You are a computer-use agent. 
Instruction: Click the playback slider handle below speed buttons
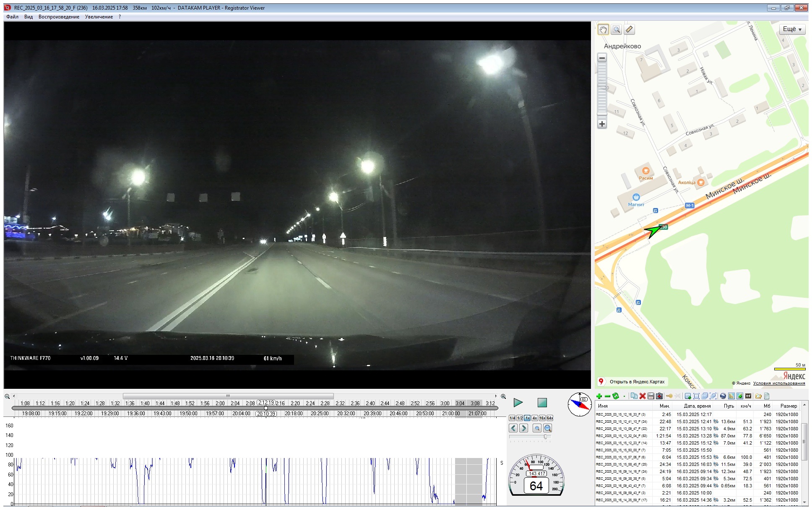click(545, 437)
